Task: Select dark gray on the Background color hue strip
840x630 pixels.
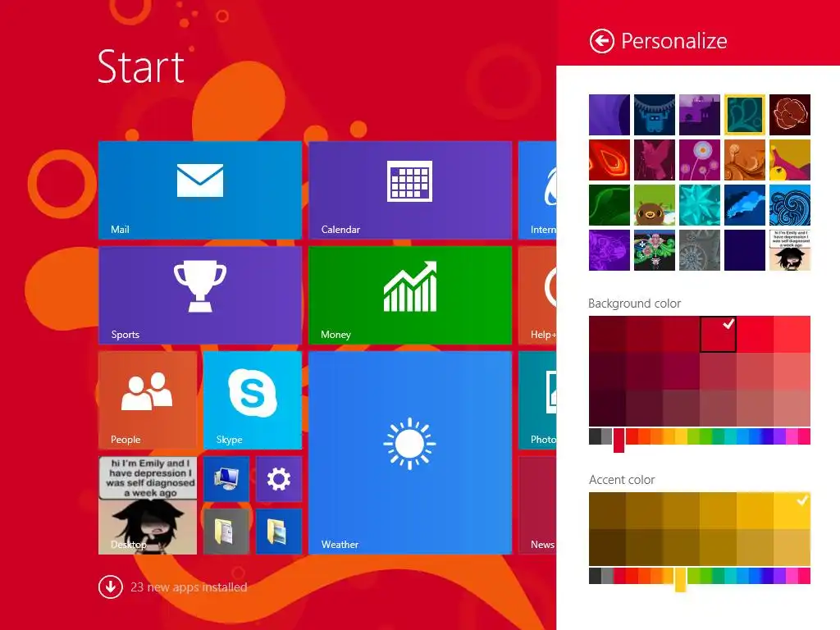Action: pyautogui.click(x=595, y=436)
